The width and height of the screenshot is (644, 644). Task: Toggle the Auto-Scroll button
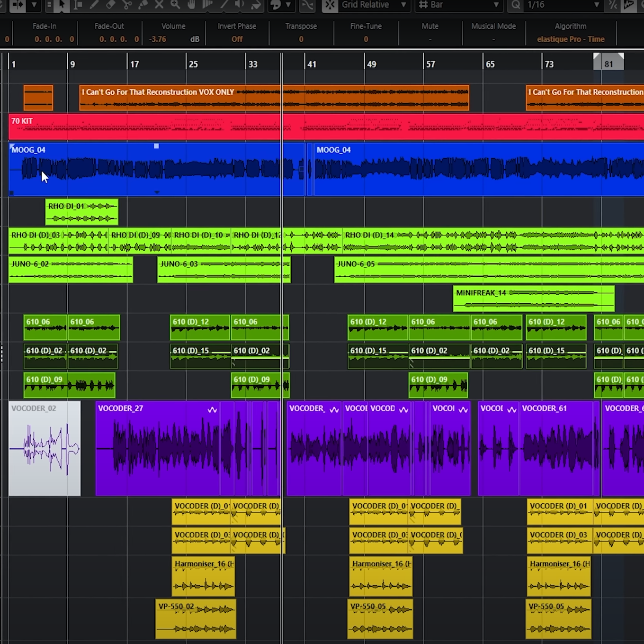pos(18,5)
